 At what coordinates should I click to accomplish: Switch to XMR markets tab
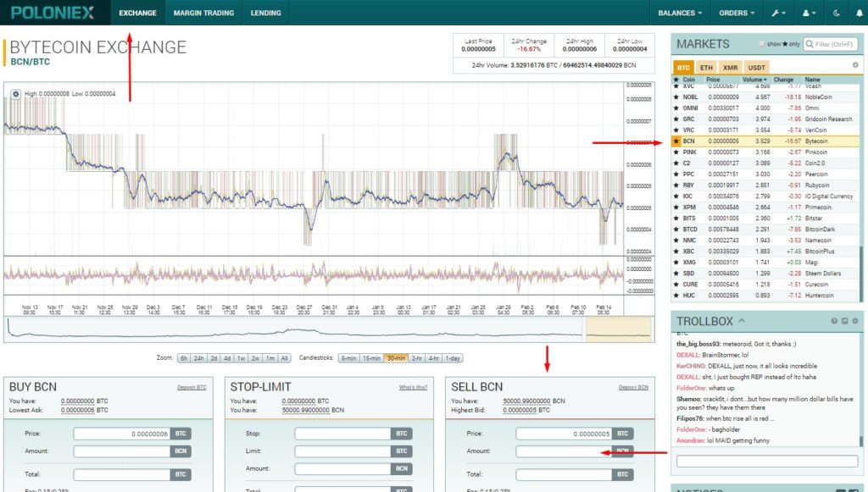(x=730, y=68)
